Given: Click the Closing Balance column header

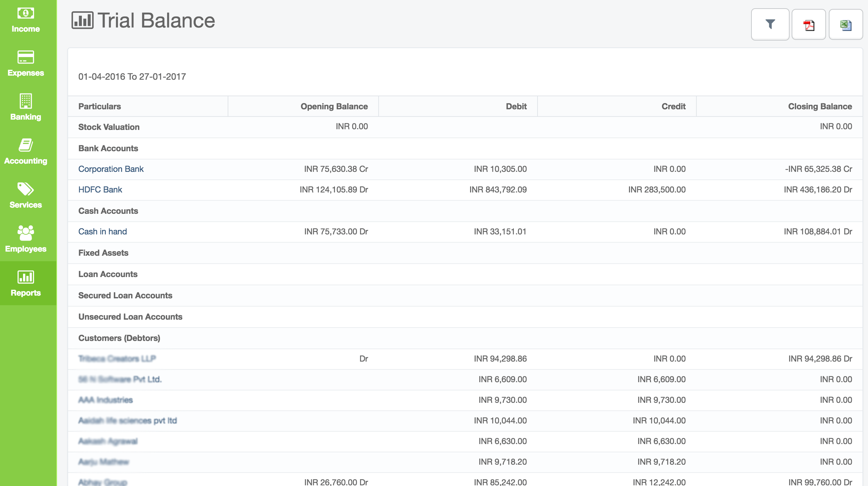Looking at the screenshot, I should tap(820, 107).
